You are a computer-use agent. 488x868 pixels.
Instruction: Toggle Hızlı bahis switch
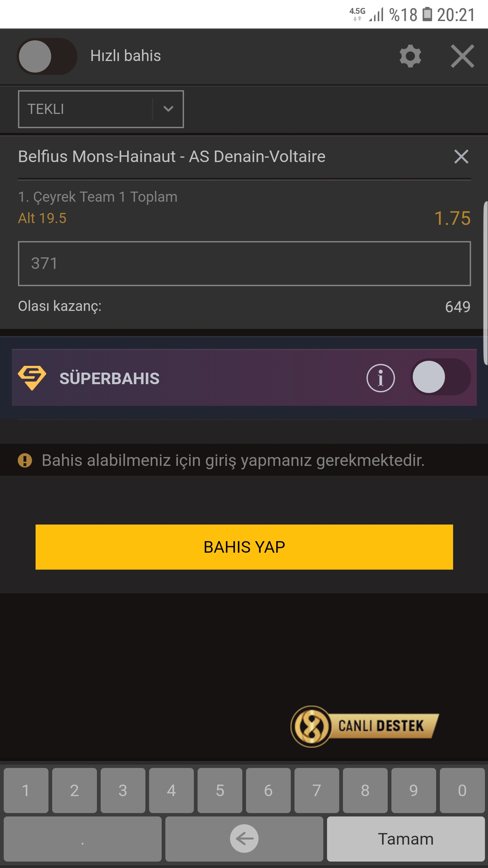click(47, 56)
